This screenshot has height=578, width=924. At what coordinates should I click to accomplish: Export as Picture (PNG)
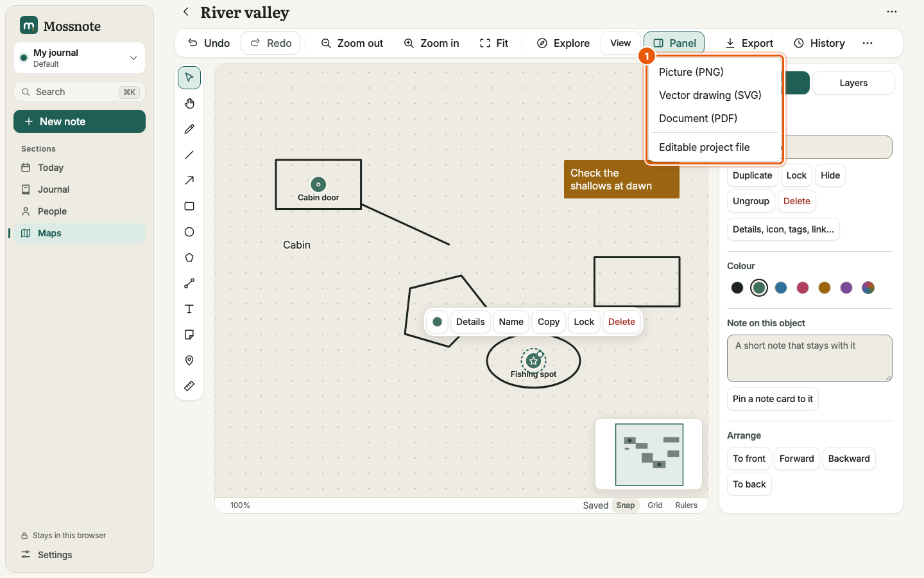(715, 72)
